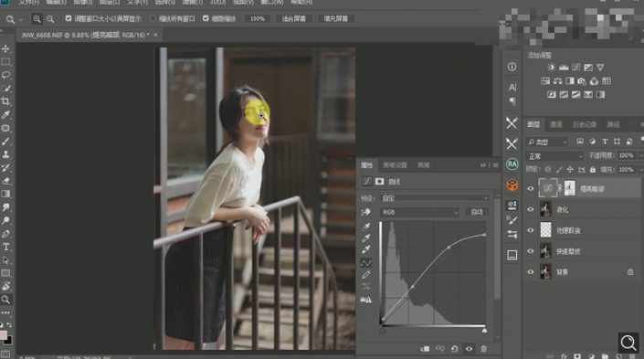
Task: Click the 自动 auto curves button
Action: [477, 212]
